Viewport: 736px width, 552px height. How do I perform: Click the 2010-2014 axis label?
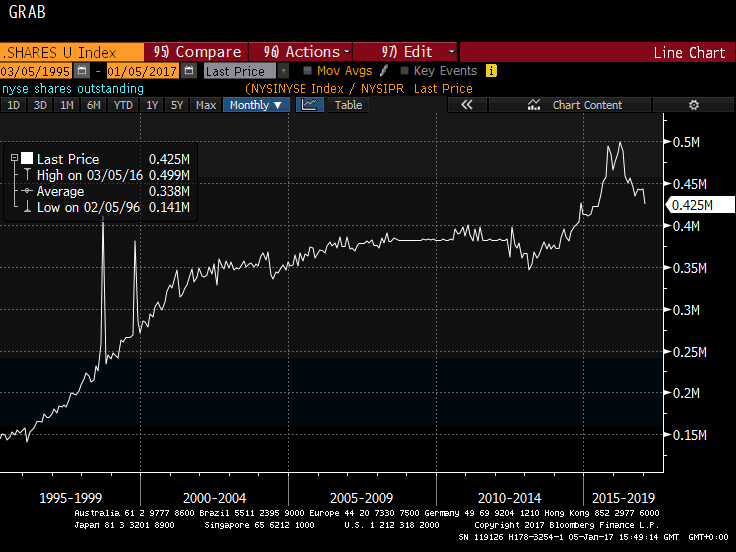(509, 498)
